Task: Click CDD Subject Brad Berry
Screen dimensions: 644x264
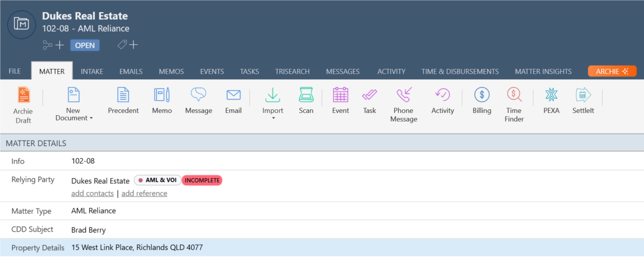Action: (x=88, y=230)
